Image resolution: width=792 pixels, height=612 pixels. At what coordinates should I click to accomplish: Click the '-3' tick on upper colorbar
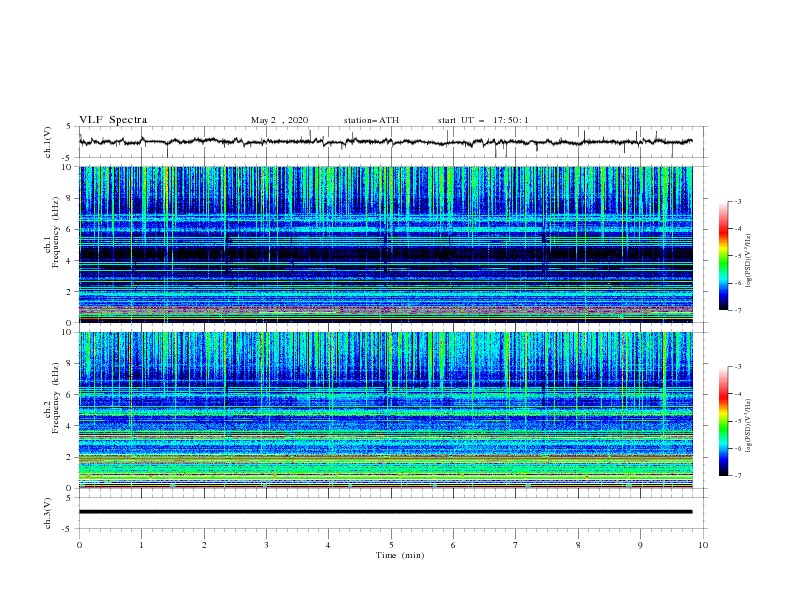point(737,201)
